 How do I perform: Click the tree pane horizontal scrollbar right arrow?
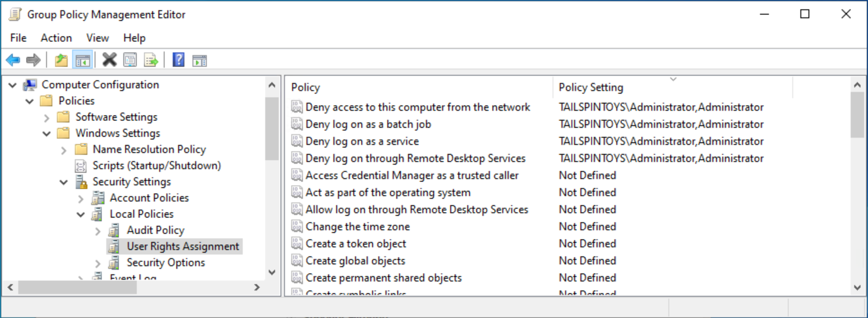[x=257, y=287]
